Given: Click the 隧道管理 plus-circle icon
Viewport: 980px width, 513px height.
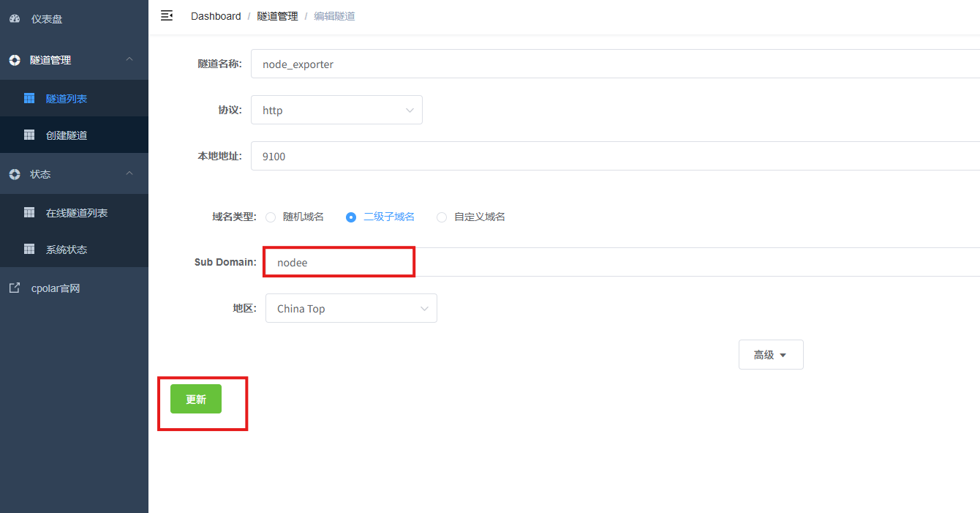Looking at the screenshot, I should point(15,60).
